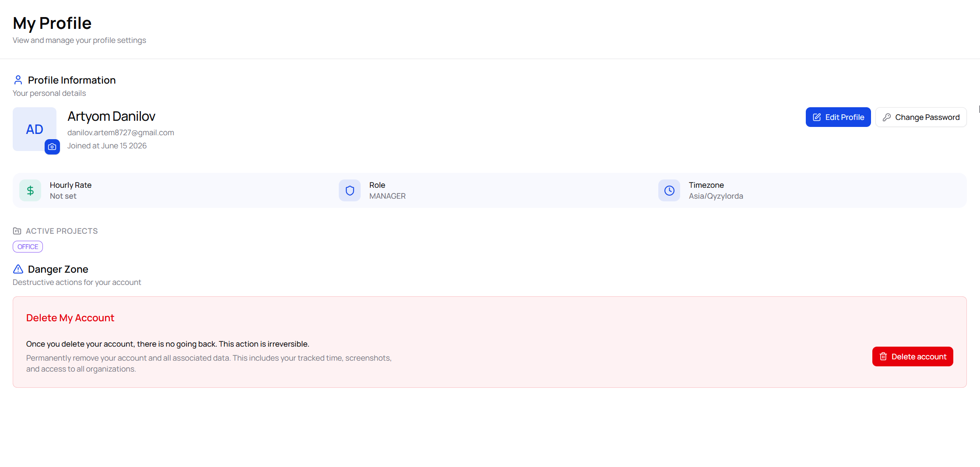Click the Timezone label
Viewport: 980px width, 467px height.
(x=706, y=185)
